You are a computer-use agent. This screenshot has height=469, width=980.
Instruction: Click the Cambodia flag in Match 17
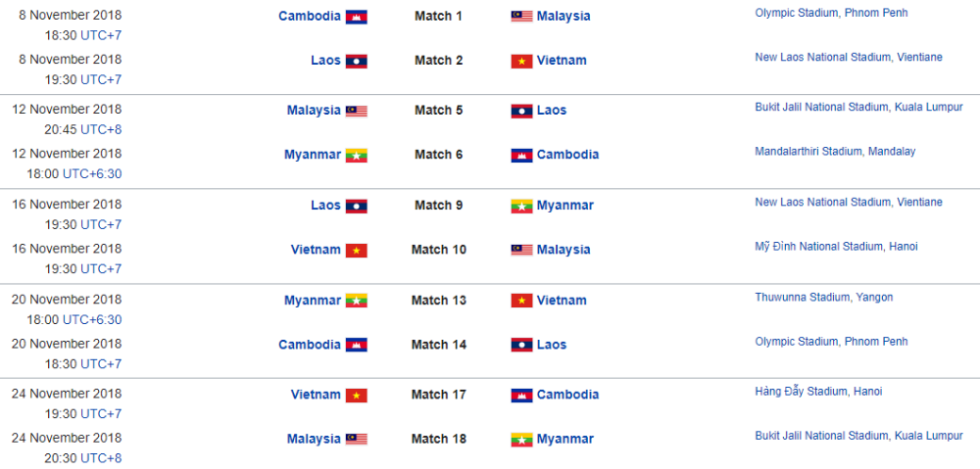[522, 396]
